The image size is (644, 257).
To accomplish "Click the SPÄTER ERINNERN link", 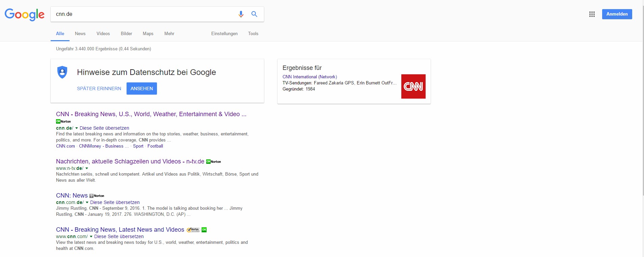I will 99,88.
